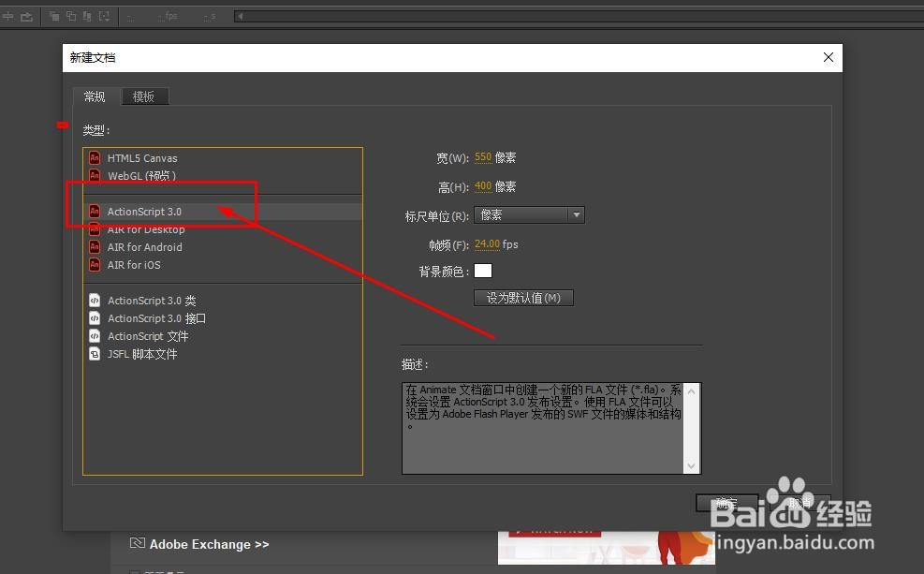Click the 帧频 value 24.00
The image size is (924, 574).
tap(487, 244)
